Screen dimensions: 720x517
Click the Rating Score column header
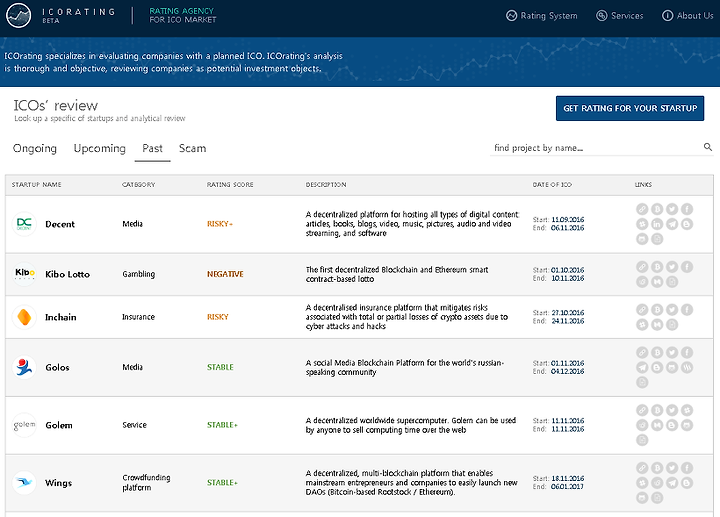[x=230, y=185]
